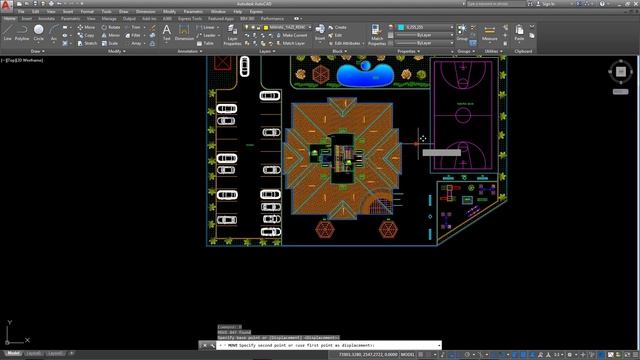Open the AutoCAD application menu
This screenshot has width=640, height=360.
[6, 5]
